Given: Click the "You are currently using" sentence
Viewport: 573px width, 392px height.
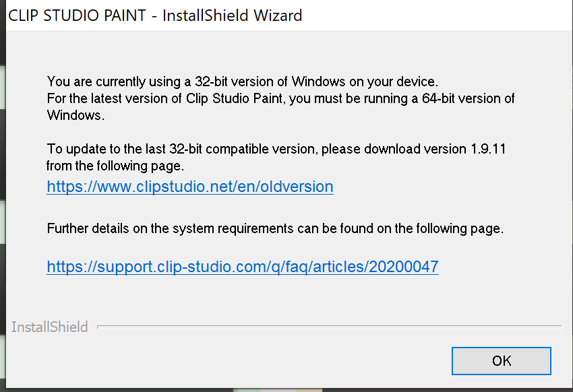Looking at the screenshot, I should point(242,82).
